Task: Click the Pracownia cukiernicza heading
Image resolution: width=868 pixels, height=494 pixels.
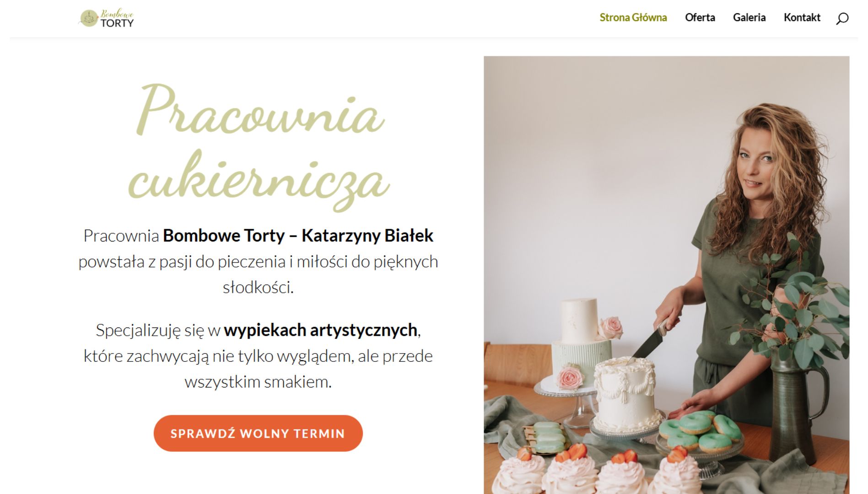Action: (x=259, y=146)
